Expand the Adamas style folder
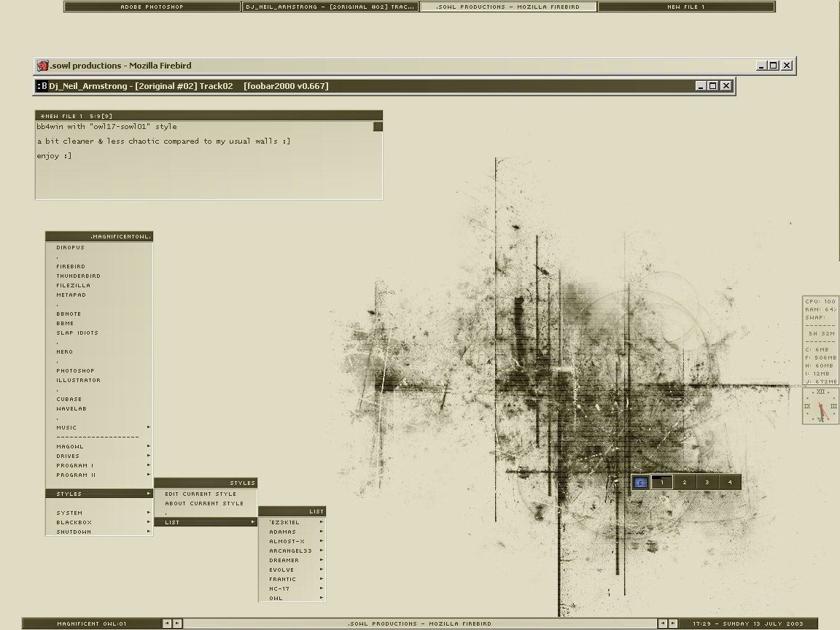Viewport: 840px width, 630px height. pyautogui.click(x=292, y=532)
